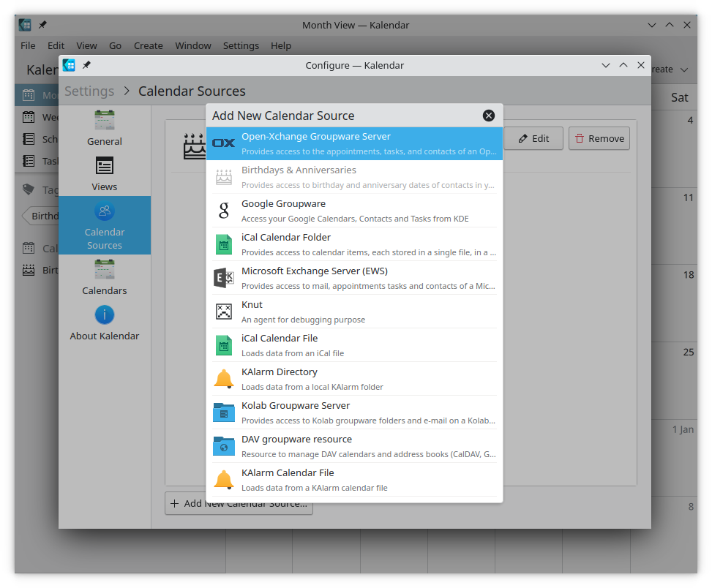Open the General settings page
This screenshot has width=712, height=588.
click(x=105, y=129)
